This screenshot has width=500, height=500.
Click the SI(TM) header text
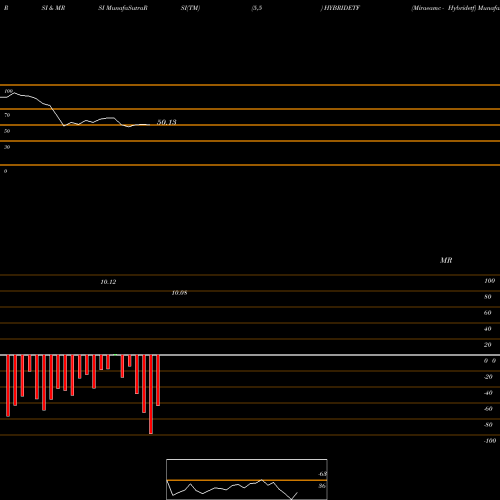coord(190,8)
